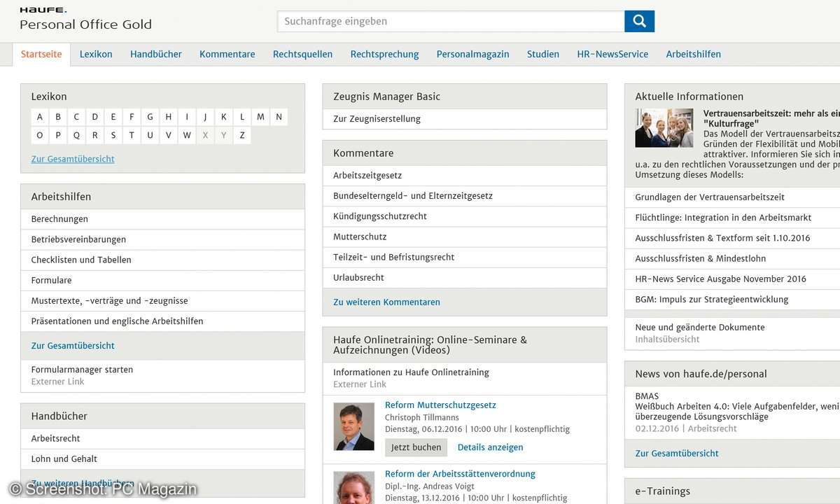Select letter O in Lexikon
This screenshot has width=840, height=504.
(x=40, y=135)
